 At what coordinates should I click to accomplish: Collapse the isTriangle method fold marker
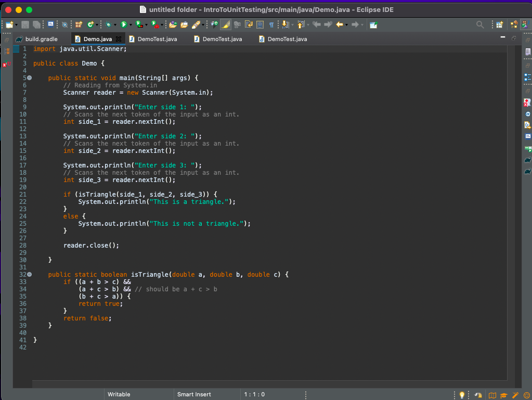point(30,275)
